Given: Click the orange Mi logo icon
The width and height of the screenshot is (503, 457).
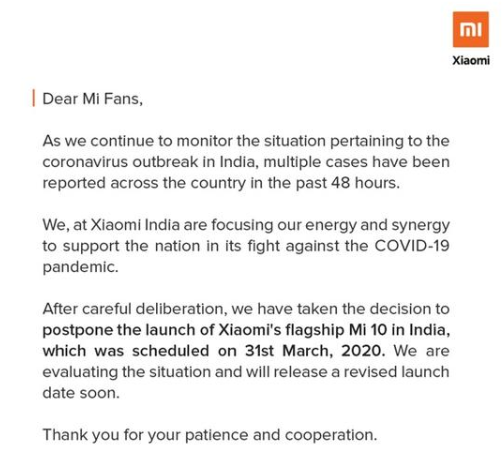Looking at the screenshot, I should (x=470, y=29).
